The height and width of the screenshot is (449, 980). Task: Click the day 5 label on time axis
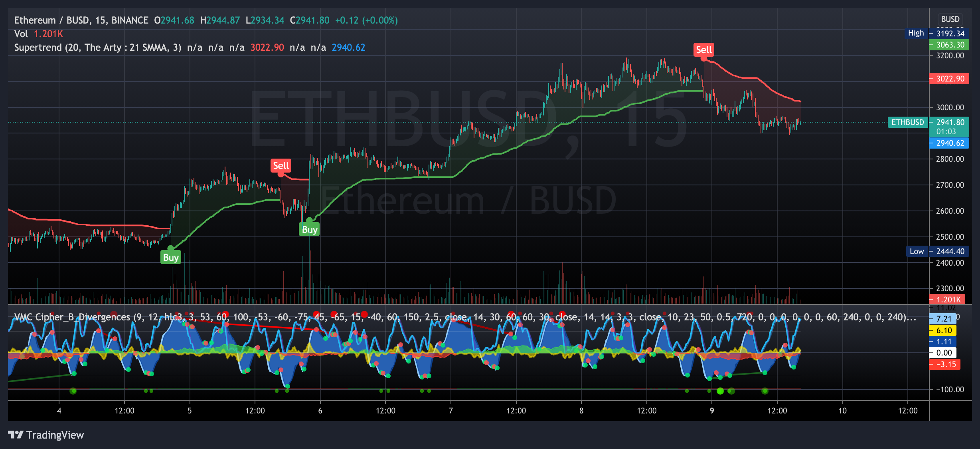click(190, 411)
